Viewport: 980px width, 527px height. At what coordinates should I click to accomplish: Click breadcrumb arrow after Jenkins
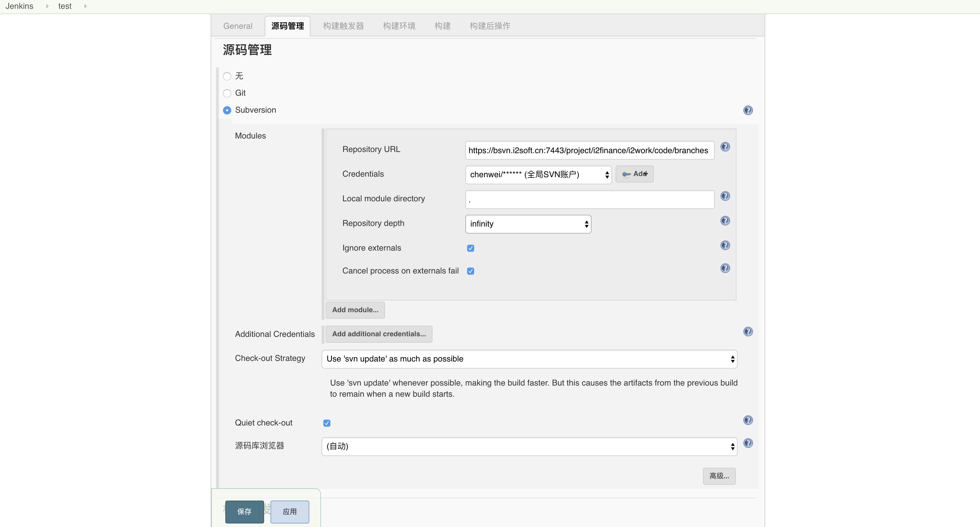[x=47, y=6]
